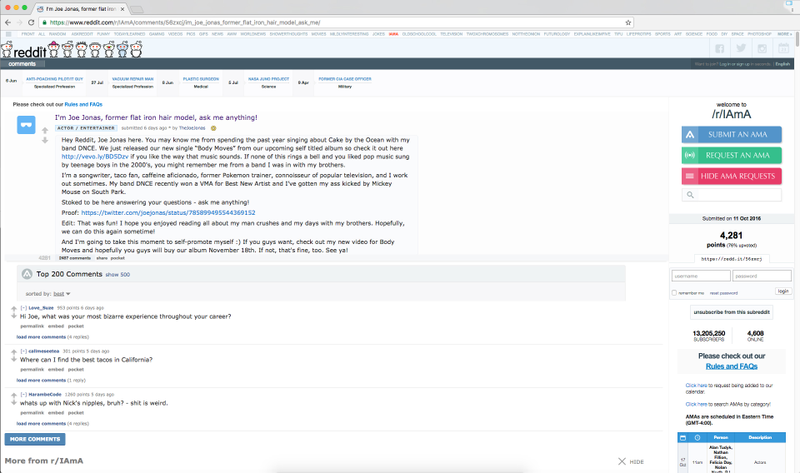Collapse HarambeCode's comment with [-]
This screenshot has height=473, width=800.
(x=23, y=394)
